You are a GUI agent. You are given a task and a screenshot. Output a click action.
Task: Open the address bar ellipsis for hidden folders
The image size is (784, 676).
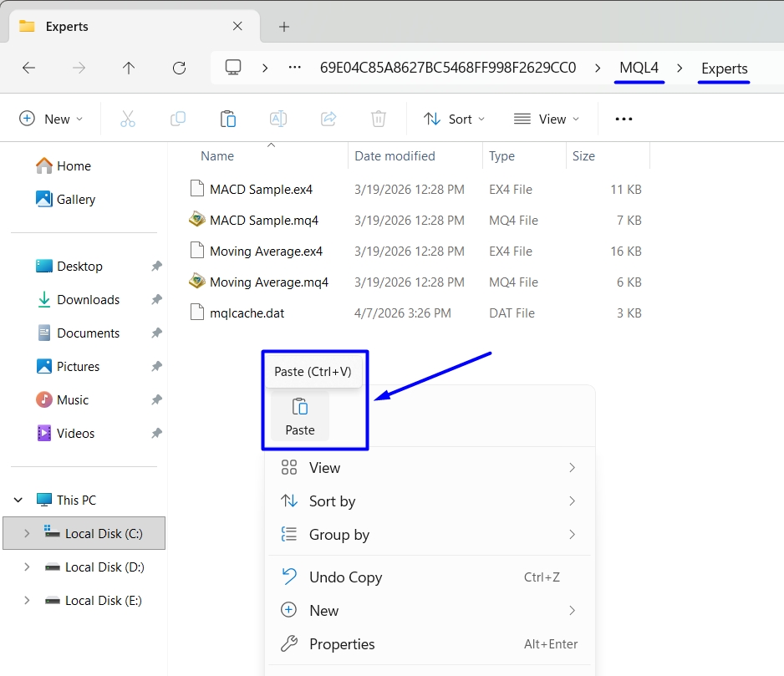(295, 67)
